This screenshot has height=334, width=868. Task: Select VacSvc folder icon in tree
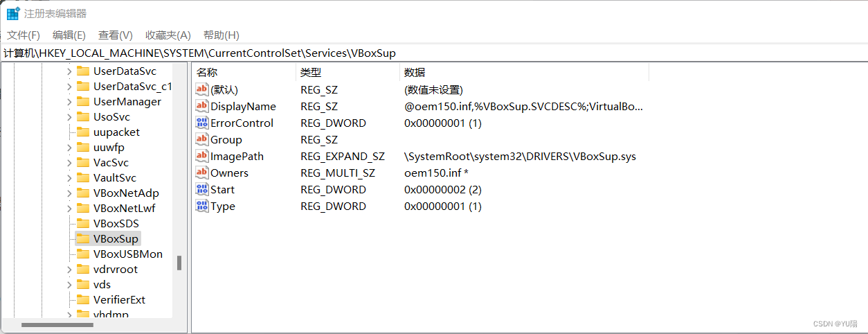click(x=83, y=163)
